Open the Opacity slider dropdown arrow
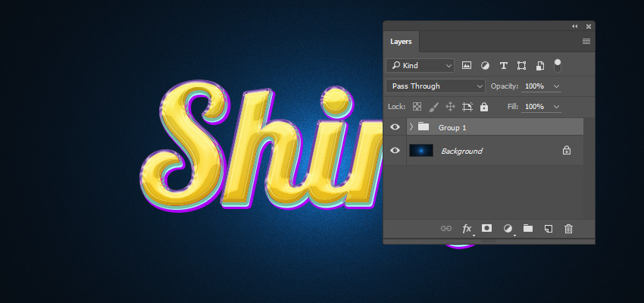Image resolution: width=644 pixels, height=303 pixels. (x=557, y=86)
